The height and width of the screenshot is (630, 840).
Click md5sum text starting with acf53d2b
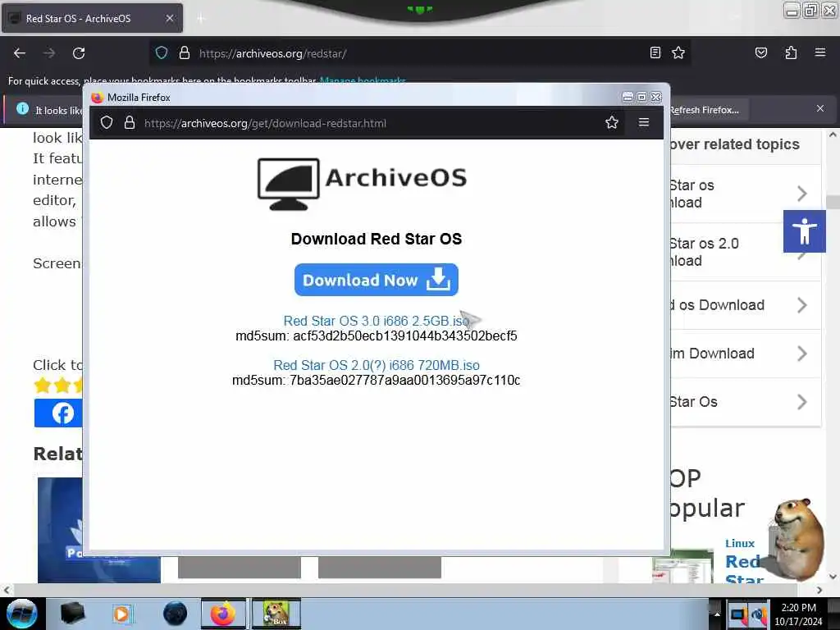(x=376, y=336)
